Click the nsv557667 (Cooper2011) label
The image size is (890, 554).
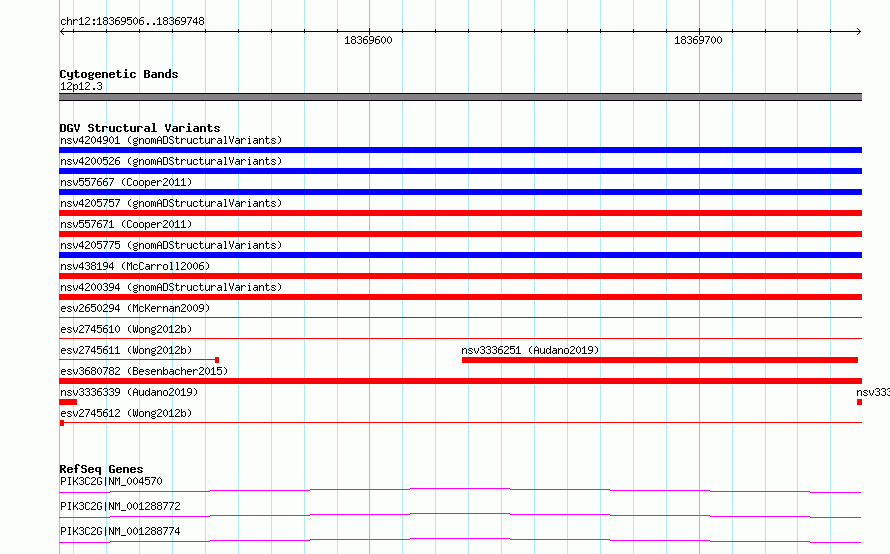click(x=126, y=182)
